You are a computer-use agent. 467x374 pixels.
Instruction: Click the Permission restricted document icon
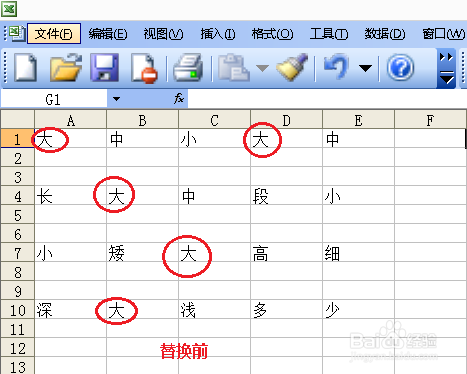click(143, 68)
